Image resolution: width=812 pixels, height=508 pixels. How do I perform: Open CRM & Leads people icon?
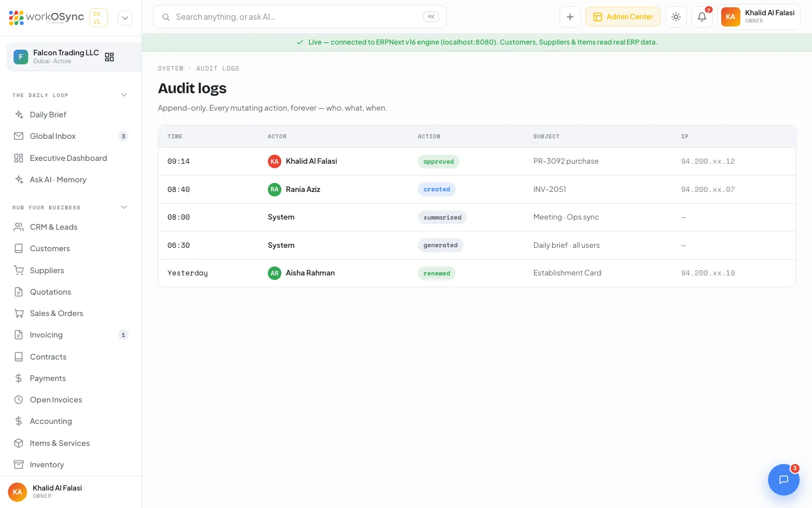(x=19, y=227)
